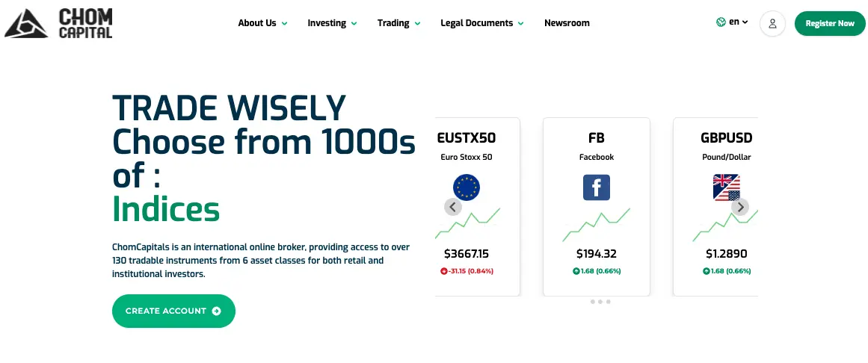This screenshot has width=868, height=363.
Task: Click the Euro Stoxx 50 EU flag icon
Action: (x=466, y=187)
